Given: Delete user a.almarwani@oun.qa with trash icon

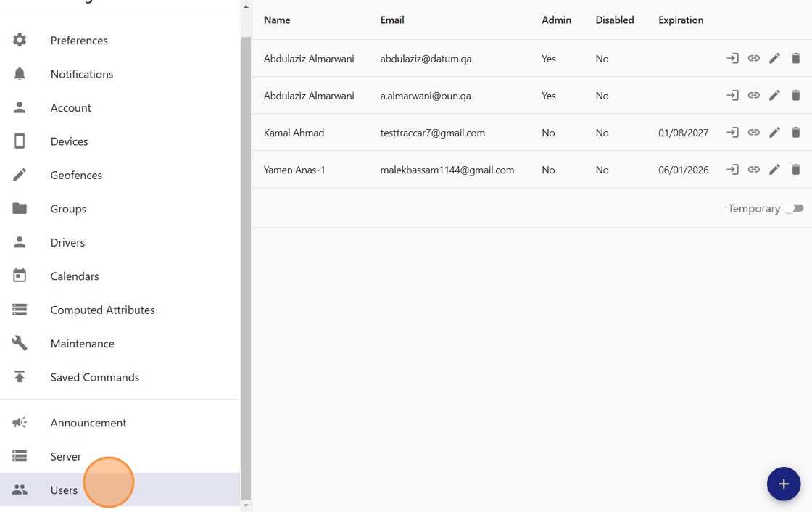Looking at the screenshot, I should [x=795, y=96].
